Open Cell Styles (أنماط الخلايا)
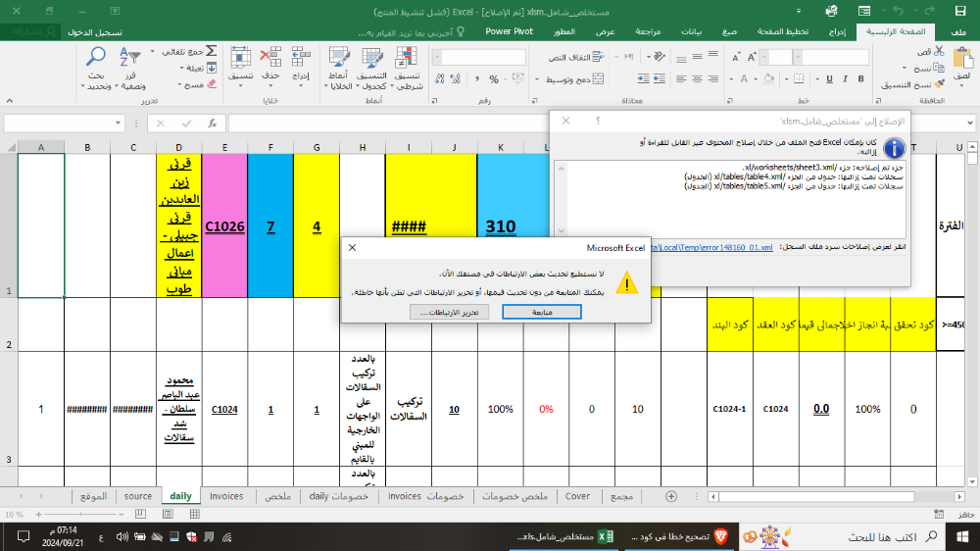 point(339,69)
